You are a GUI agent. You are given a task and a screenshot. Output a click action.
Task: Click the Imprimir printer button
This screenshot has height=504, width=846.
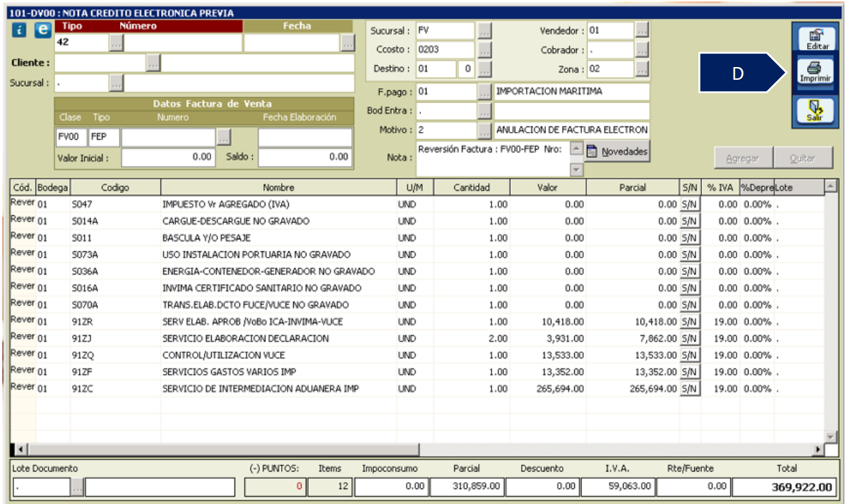(815, 72)
